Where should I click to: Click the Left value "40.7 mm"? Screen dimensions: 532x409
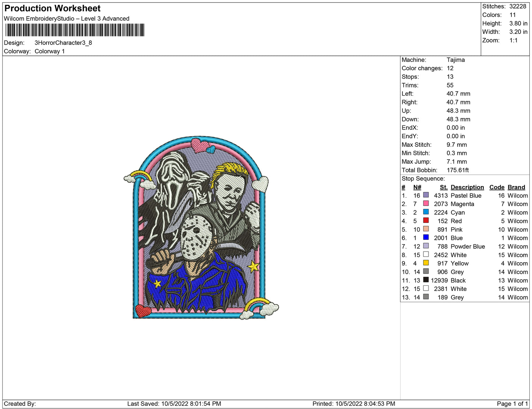[x=458, y=93]
